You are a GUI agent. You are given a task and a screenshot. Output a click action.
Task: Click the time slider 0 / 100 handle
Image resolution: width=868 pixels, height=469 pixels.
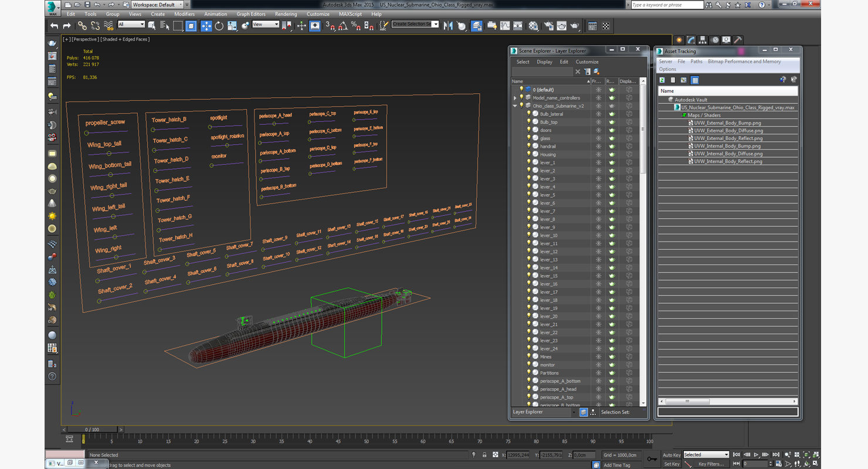pos(91,430)
